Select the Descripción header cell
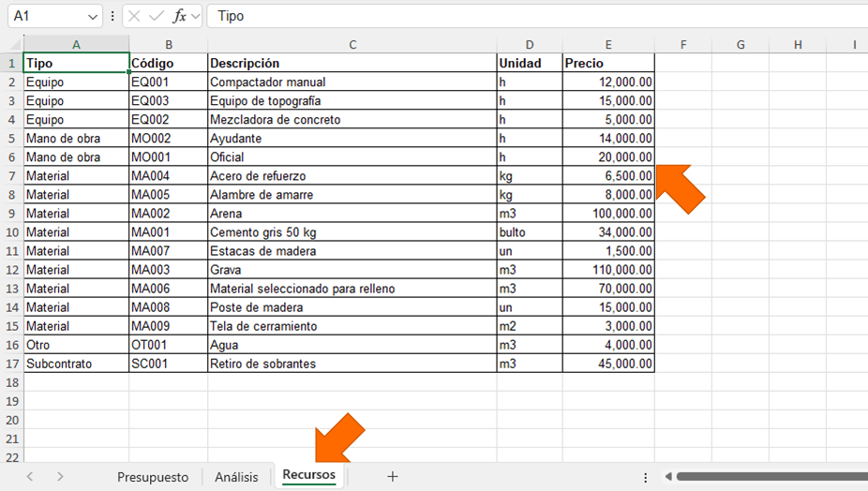Screen dimensions: 868x491 (352, 63)
